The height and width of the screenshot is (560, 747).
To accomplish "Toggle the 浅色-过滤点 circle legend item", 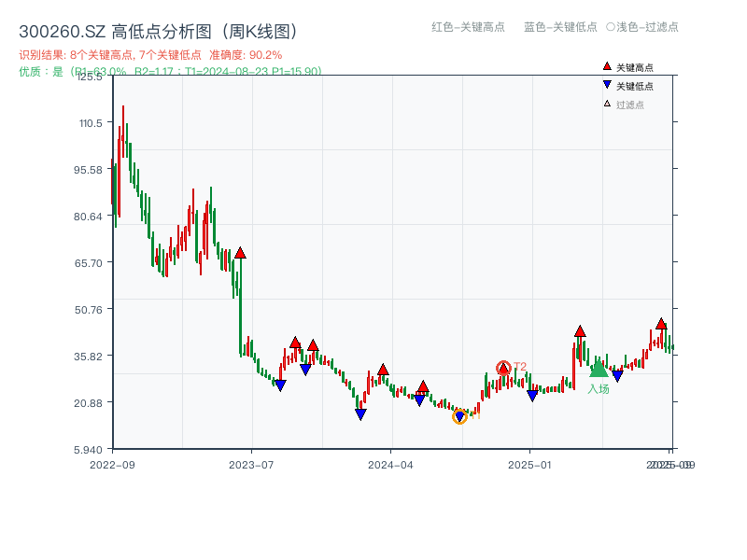I will coord(646,28).
